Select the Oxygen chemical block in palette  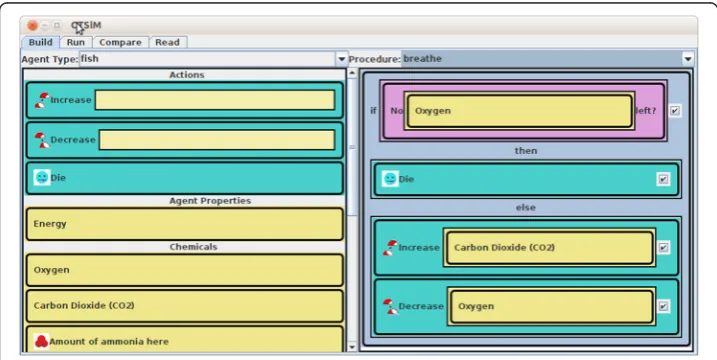pos(185,270)
